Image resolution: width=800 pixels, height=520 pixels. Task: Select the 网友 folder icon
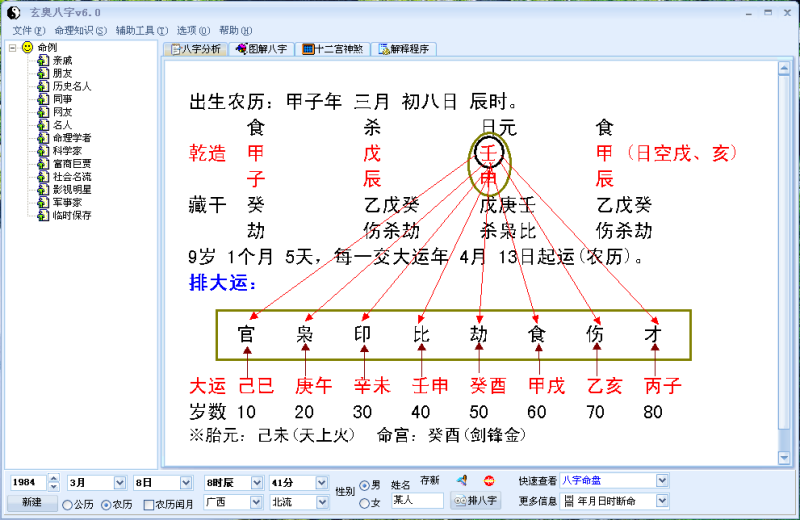tap(44, 112)
